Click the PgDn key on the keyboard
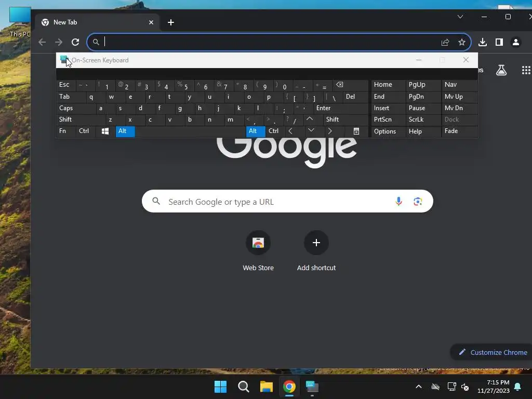Screen dimensions: 532x399 (x=423, y=97)
